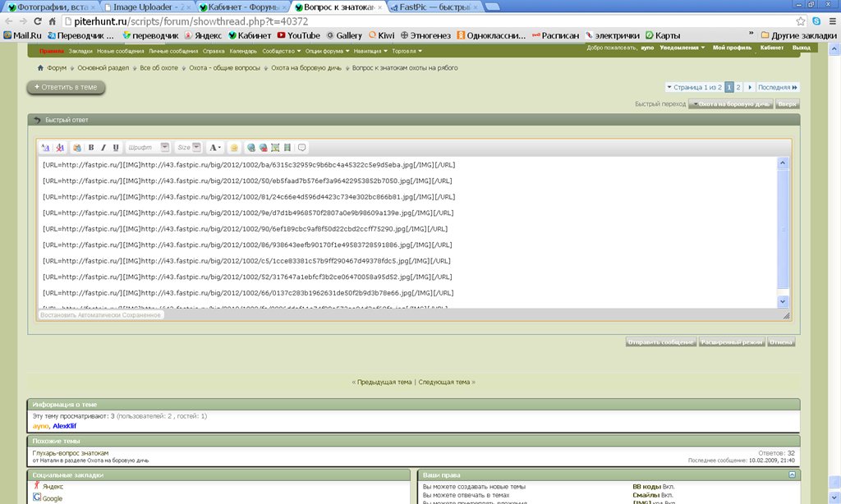Go to Все об охоте breadcrumb
The image size is (841, 504).
pyautogui.click(x=159, y=68)
